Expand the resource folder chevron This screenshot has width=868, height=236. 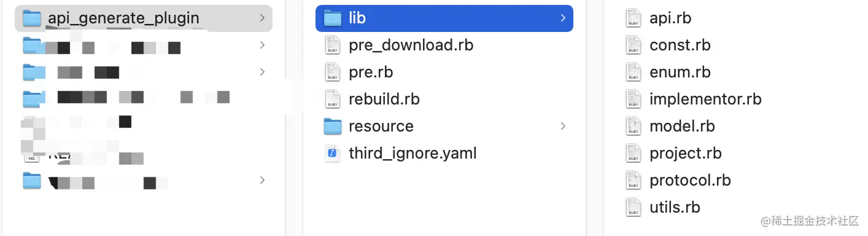point(562,127)
